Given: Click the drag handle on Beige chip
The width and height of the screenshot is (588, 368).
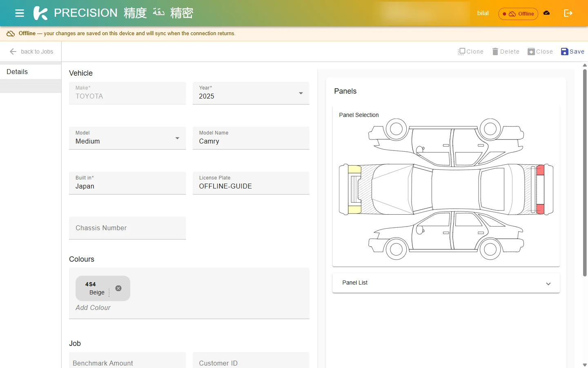Looking at the screenshot, I should point(109,293).
